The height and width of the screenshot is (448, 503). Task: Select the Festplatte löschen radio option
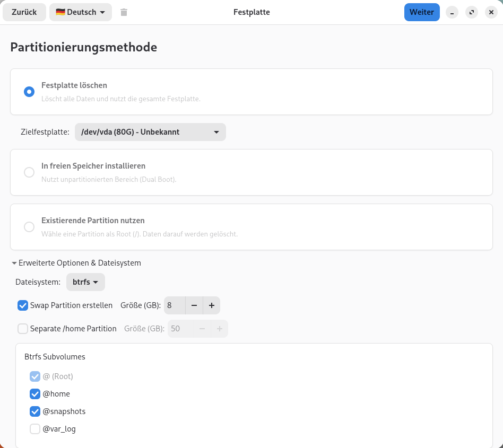[29, 92]
